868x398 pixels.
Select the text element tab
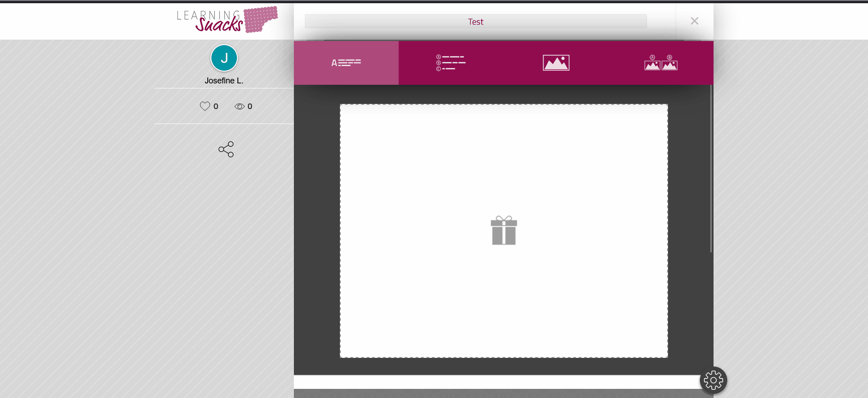pyautogui.click(x=346, y=63)
